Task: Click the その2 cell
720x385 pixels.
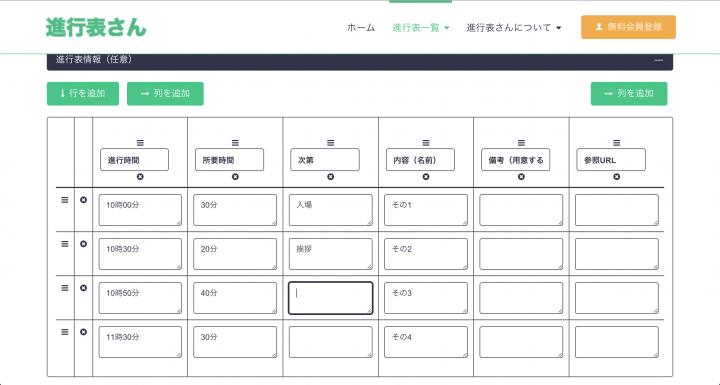Action: point(426,254)
